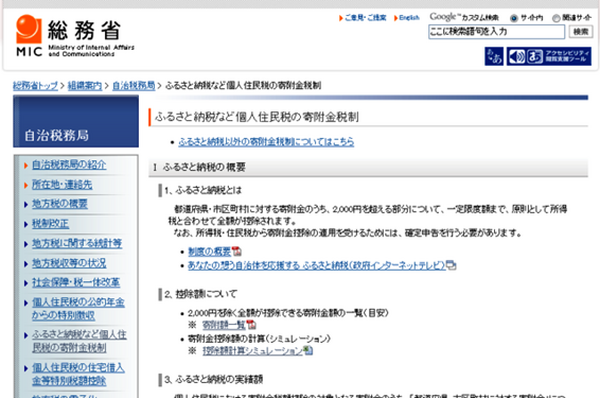
Task: Go to 総務省トップ breadcrumb
Action: coord(35,85)
